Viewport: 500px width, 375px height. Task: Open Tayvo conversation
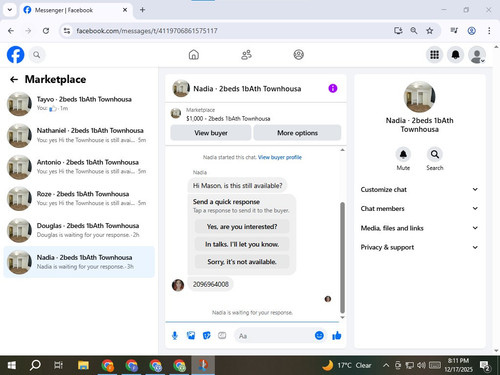[79, 104]
